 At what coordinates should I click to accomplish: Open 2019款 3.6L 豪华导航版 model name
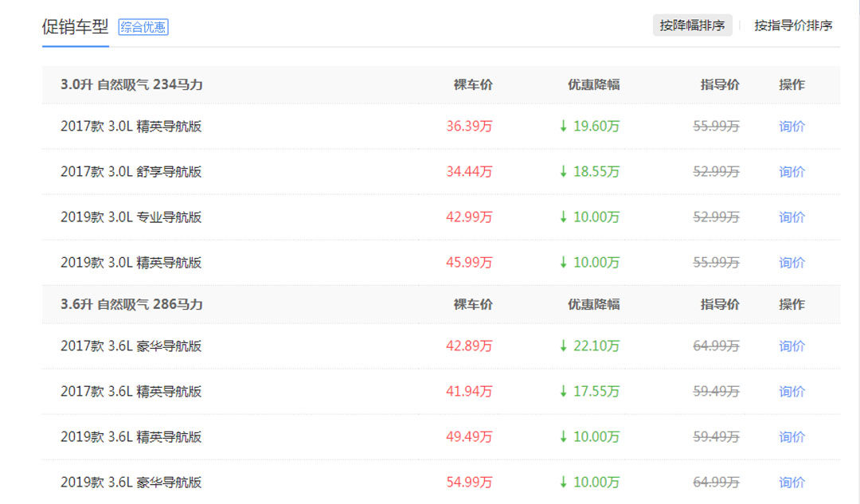tap(131, 483)
